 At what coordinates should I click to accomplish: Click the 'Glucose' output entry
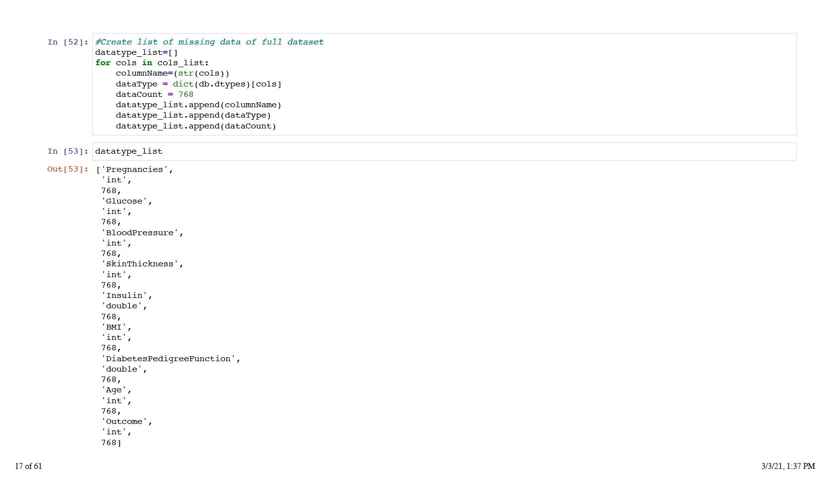point(126,201)
